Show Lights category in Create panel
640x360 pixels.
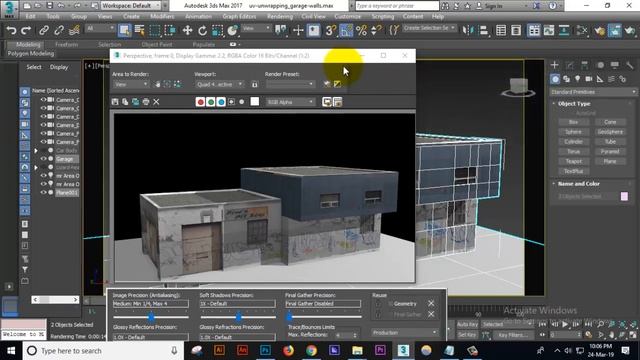(x=578, y=79)
